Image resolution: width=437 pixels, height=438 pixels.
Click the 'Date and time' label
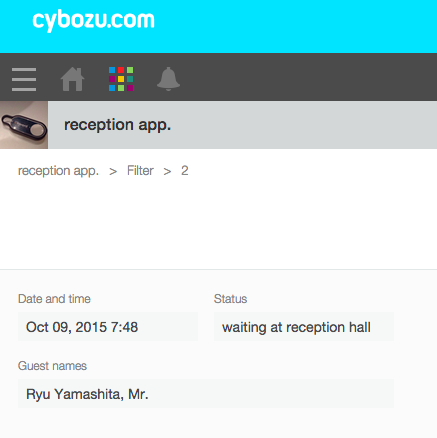[54, 299]
